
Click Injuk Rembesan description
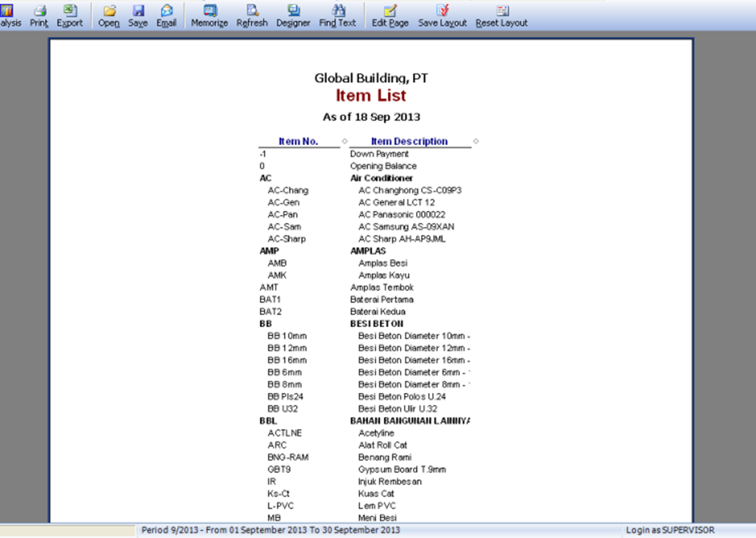[390, 482]
